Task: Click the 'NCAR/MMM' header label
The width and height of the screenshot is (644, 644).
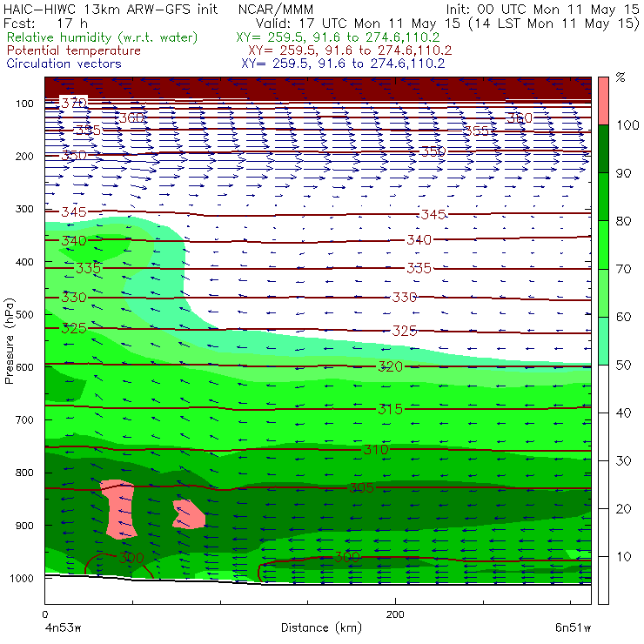Action: pyautogui.click(x=276, y=9)
